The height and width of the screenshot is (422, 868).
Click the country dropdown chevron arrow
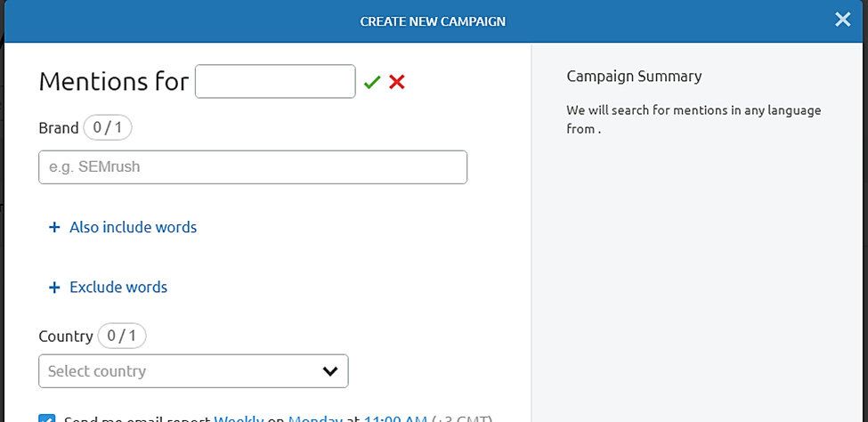pos(330,371)
